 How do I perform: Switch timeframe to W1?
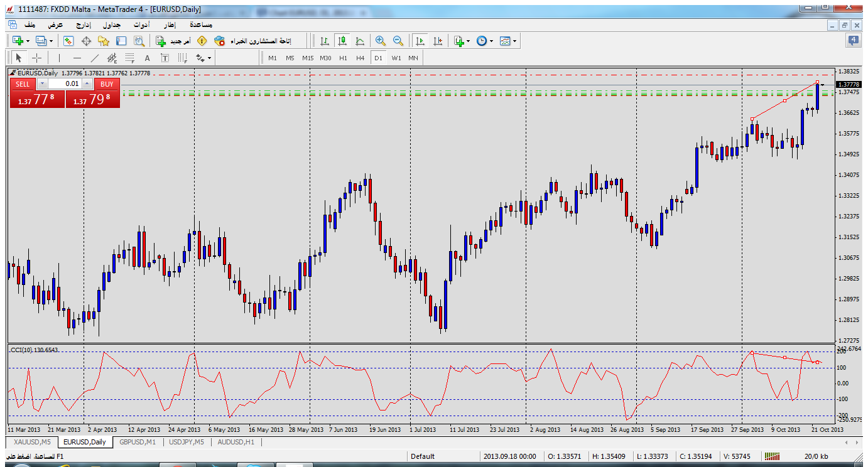(x=396, y=58)
